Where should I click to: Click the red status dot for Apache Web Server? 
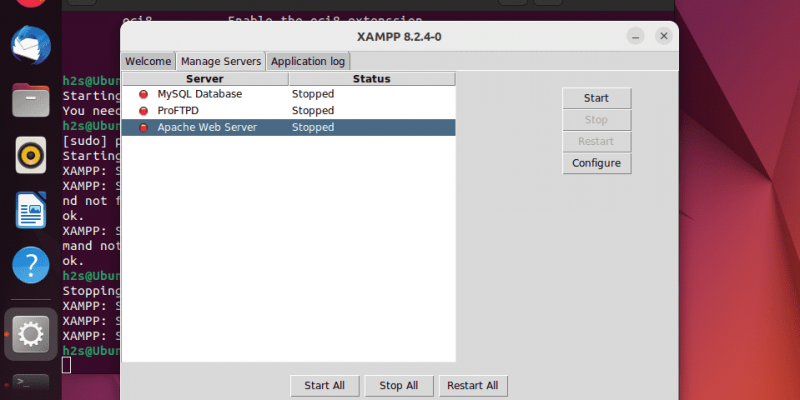tap(143, 128)
